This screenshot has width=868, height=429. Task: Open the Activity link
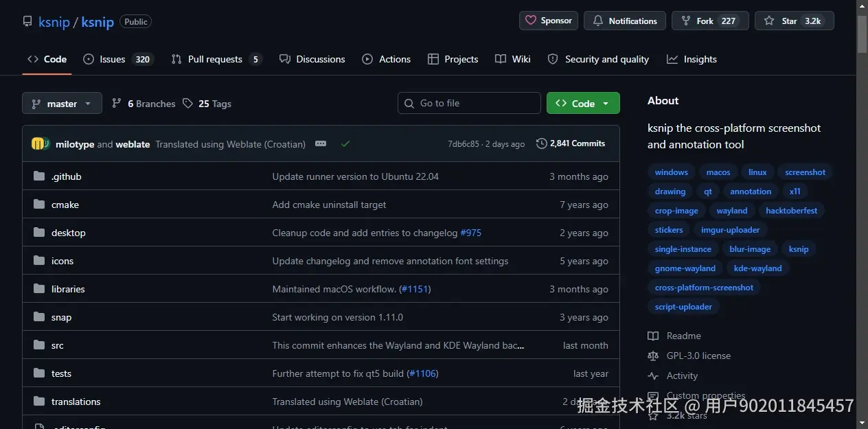click(x=673, y=375)
